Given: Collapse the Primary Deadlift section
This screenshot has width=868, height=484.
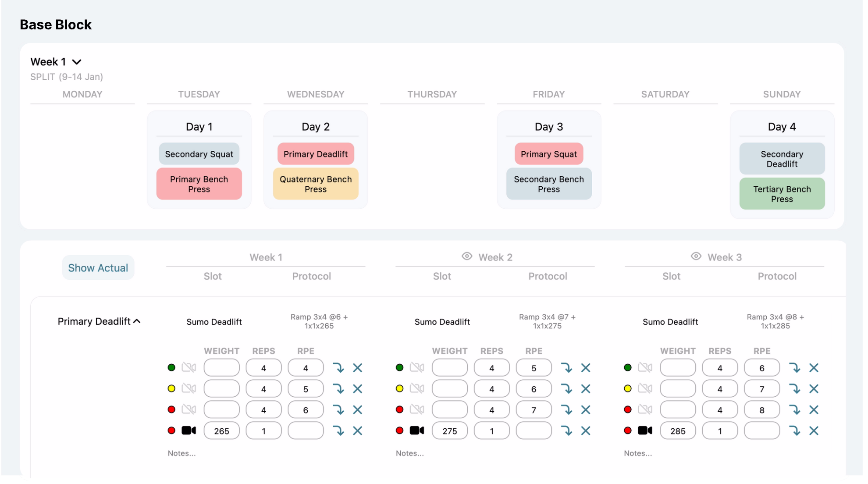Looking at the screenshot, I should tap(137, 321).
